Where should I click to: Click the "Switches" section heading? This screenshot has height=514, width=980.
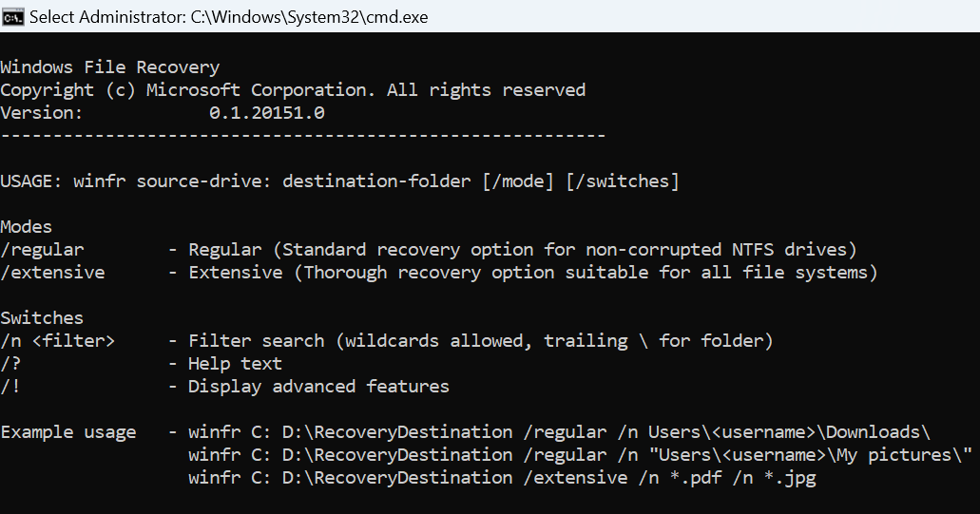click(42, 318)
